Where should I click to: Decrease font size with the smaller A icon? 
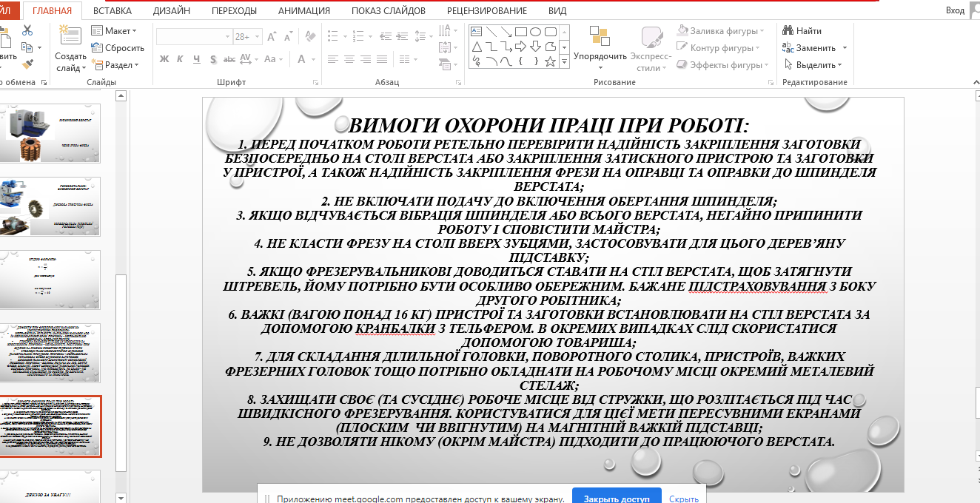click(287, 36)
